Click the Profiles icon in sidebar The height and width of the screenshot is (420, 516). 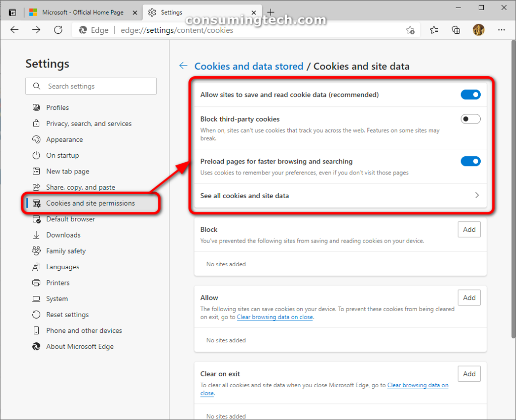pos(36,107)
